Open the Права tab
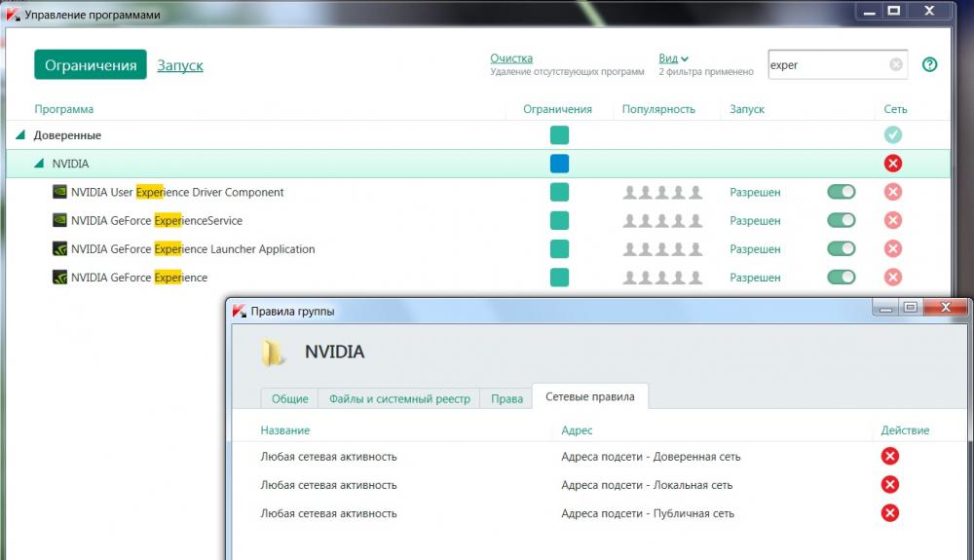974x560 pixels. pos(506,398)
